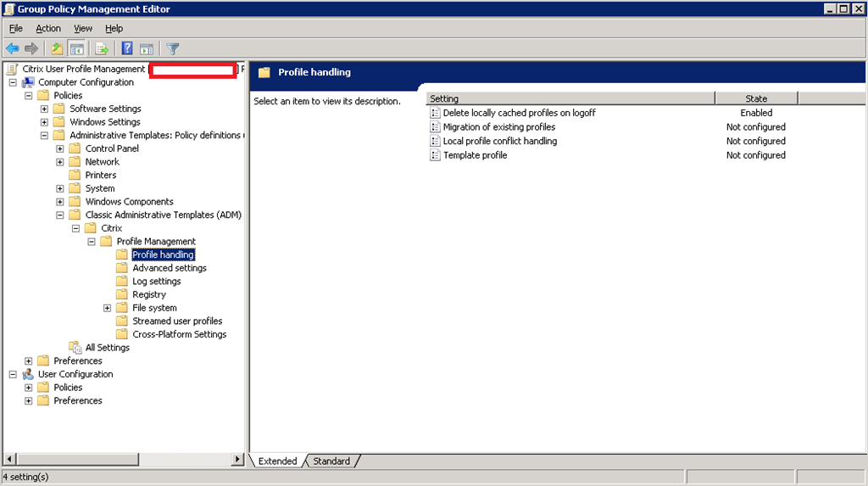Click the title bar Group Policy icon
This screenshot has height=486, width=868.
pyautogui.click(x=8, y=8)
